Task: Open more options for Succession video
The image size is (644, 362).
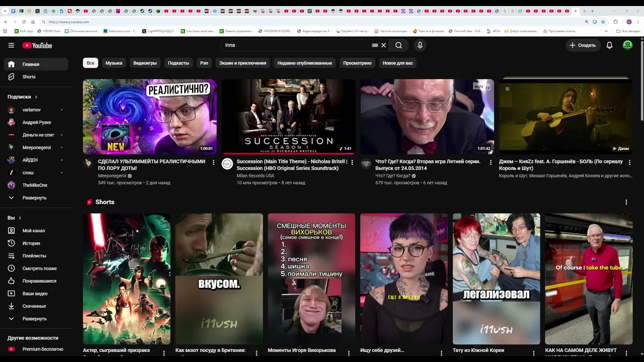Action: (x=352, y=163)
